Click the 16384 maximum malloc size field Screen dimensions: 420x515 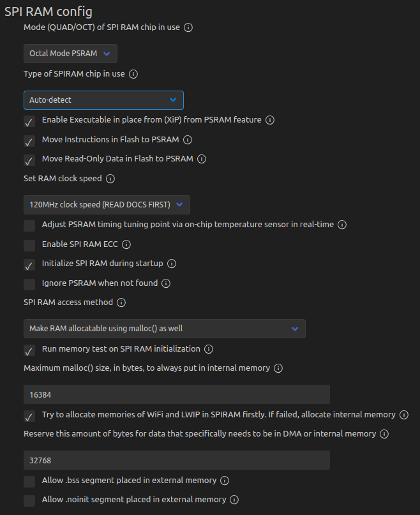[x=176, y=394]
